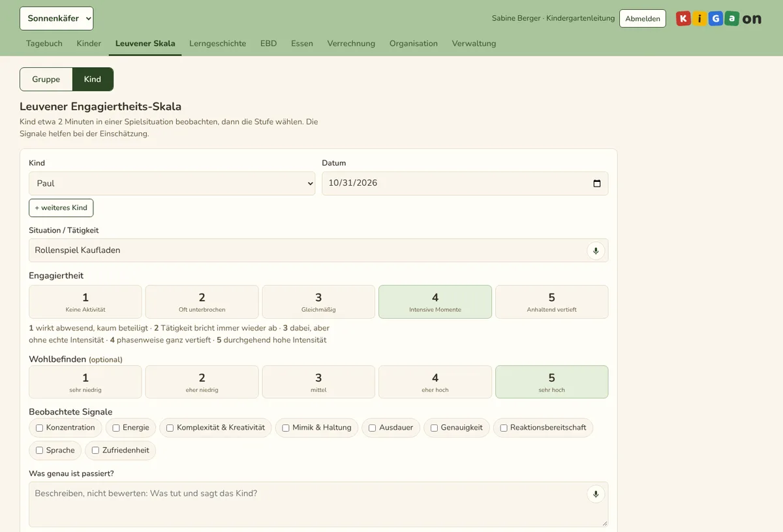The height and width of the screenshot is (532, 783).
Task: Open the Kind dropdown showing Paul
Action: click(172, 183)
